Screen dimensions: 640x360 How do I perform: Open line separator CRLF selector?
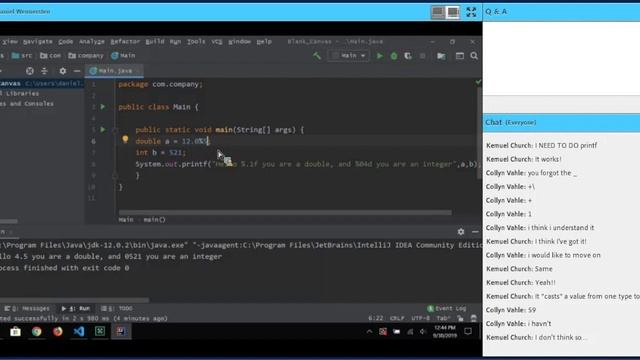point(397,318)
